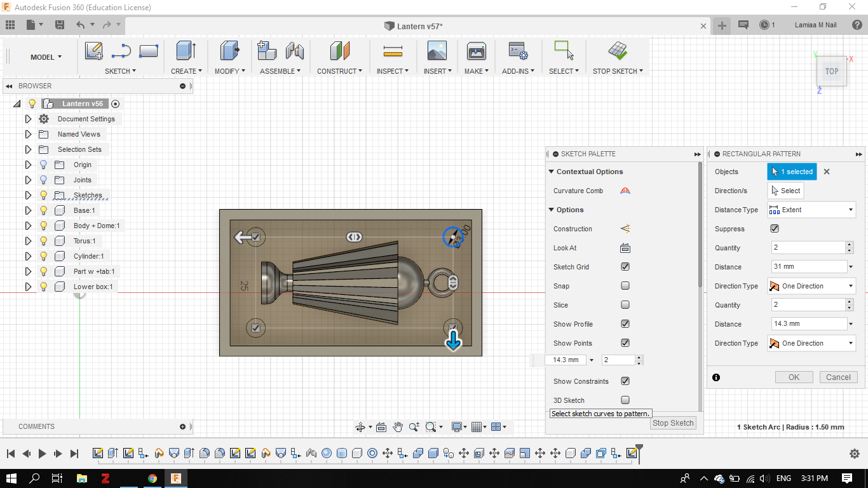Select the Measure ruler icon under Inspect
Image resolution: width=868 pixels, height=488 pixels.
[393, 51]
